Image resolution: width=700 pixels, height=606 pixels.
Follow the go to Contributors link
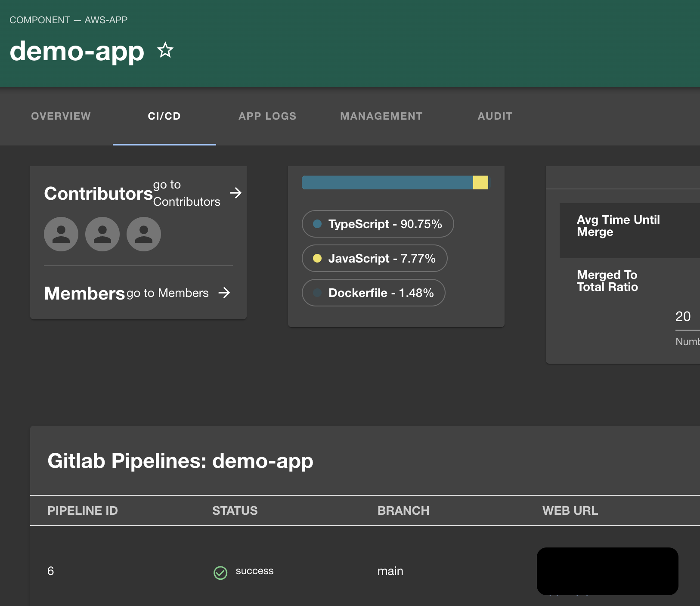pos(186,193)
